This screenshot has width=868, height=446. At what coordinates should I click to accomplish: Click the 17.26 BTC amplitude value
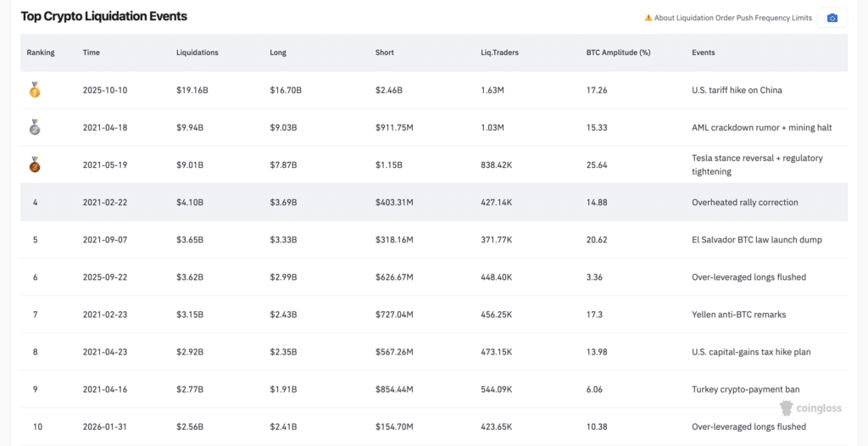(597, 90)
